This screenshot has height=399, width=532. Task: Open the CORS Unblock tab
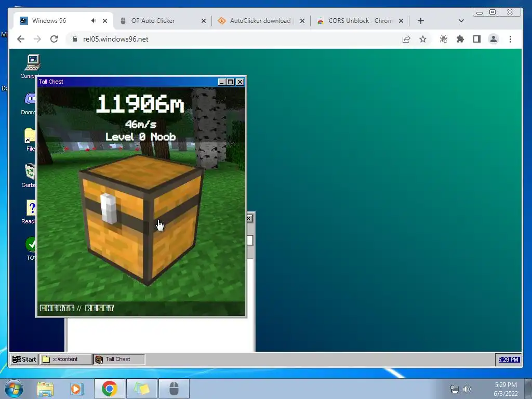click(x=361, y=21)
